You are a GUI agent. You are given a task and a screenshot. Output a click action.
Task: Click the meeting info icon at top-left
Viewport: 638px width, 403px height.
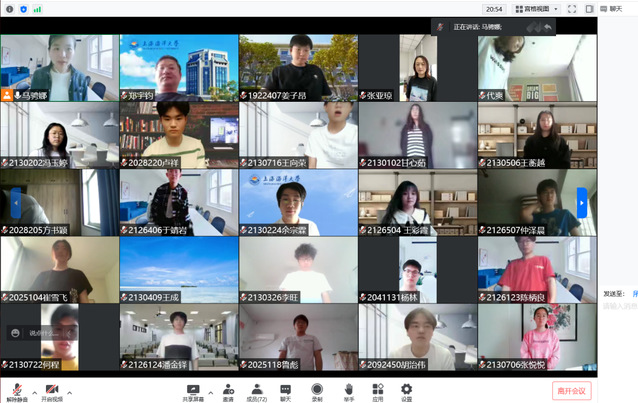pos(9,9)
